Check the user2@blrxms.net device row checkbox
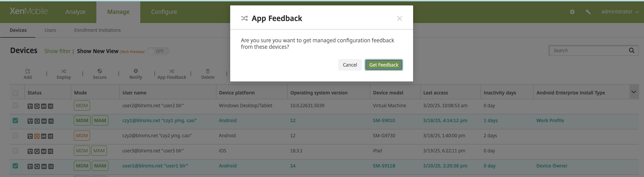 point(15,105)
